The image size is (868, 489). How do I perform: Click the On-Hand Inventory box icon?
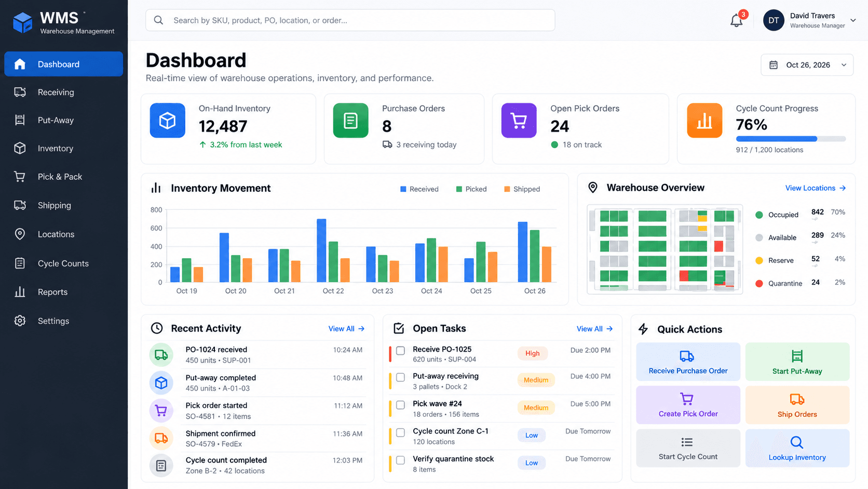[167, 121]
